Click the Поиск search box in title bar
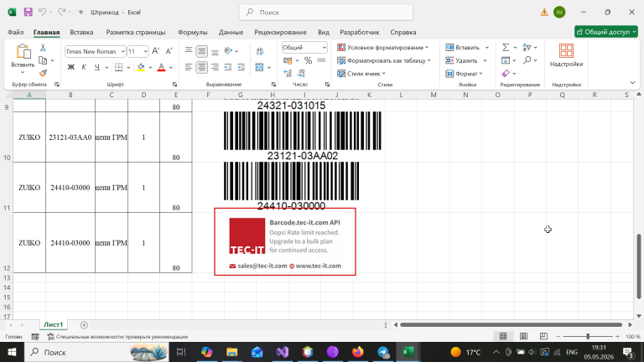This screenshot has height=362, width=644. (x=326, y=13)
